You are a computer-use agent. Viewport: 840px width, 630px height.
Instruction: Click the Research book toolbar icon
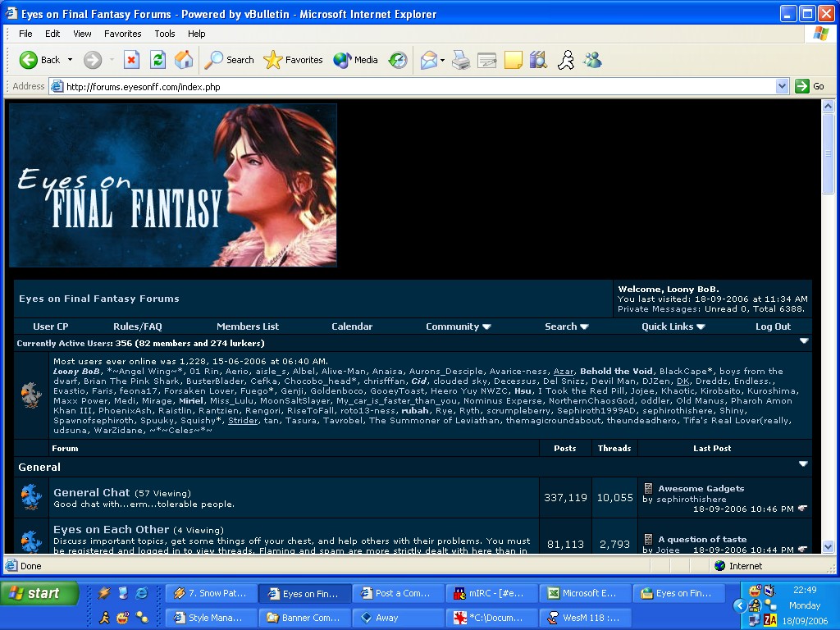pyautogui.click(x=538, y=59)
